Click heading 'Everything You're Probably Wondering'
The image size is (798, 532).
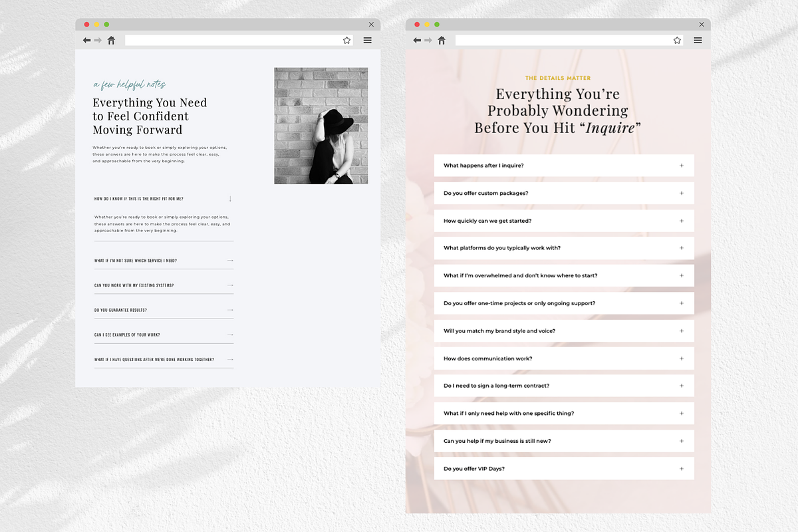coord(557,110)
